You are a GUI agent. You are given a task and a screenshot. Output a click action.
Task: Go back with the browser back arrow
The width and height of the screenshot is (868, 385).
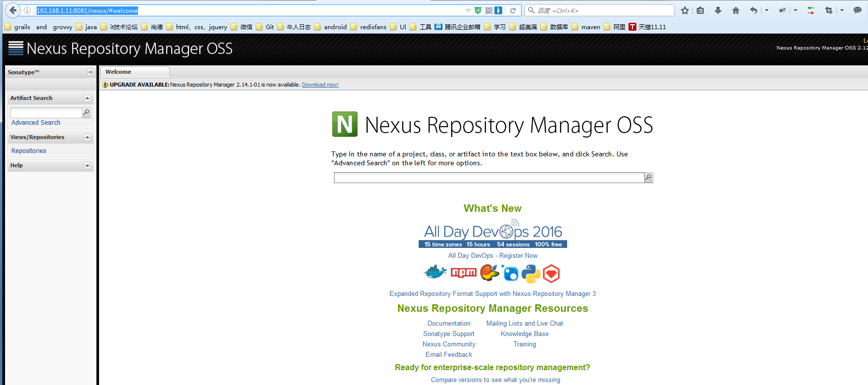[13, 10]
